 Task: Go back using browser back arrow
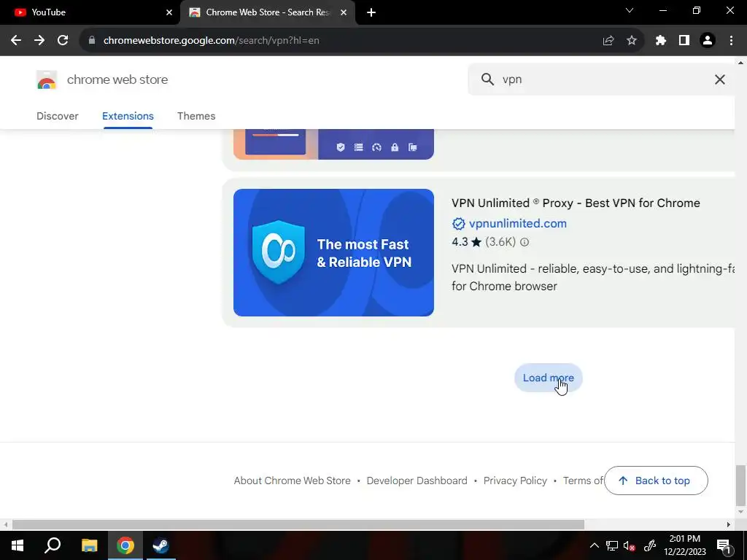point(16,41)
